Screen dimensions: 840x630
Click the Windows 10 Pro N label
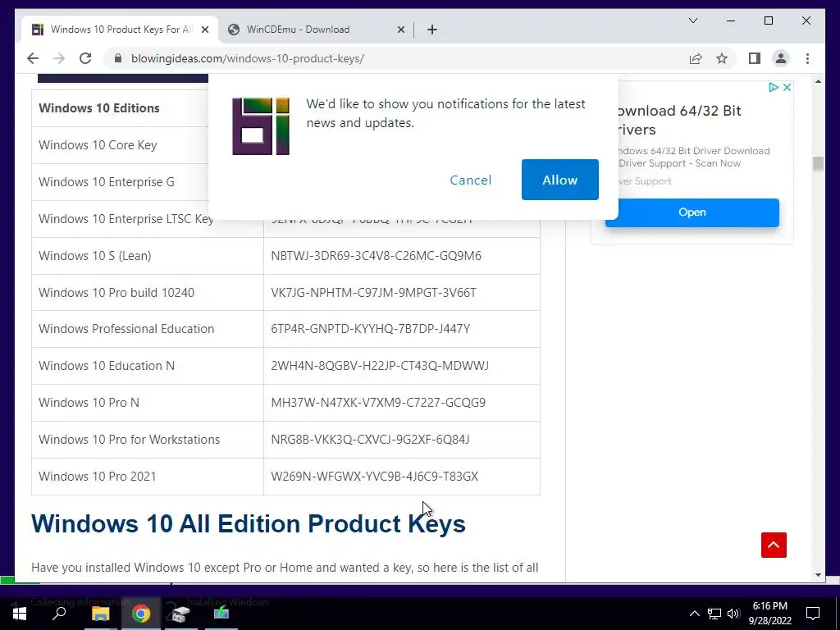(x=89, y=402)
